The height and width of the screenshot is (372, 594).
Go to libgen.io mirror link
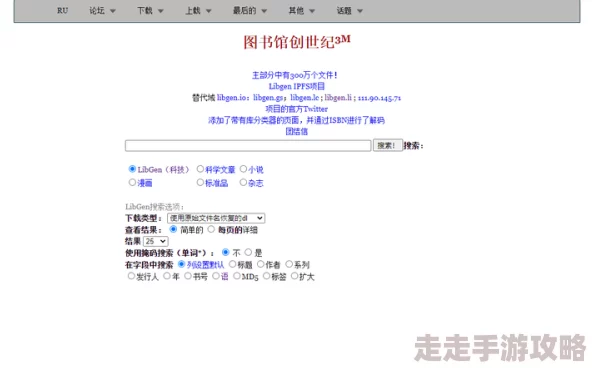pos(232,98)
